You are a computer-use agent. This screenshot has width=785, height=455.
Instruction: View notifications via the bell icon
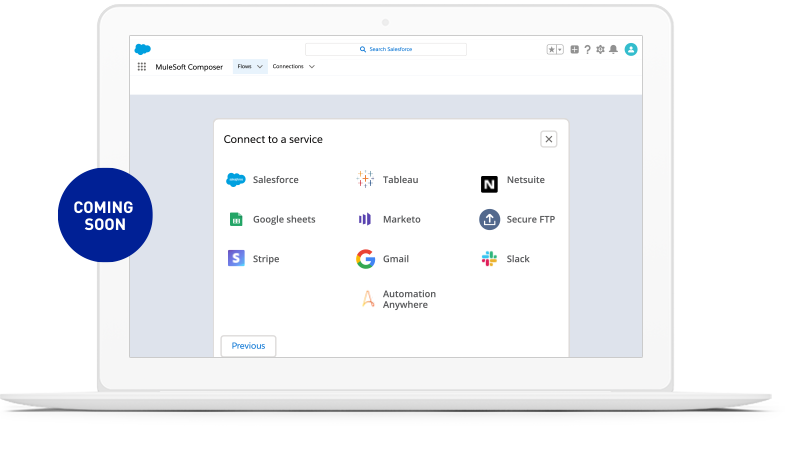pyautogui.click(x=613, y=49)
